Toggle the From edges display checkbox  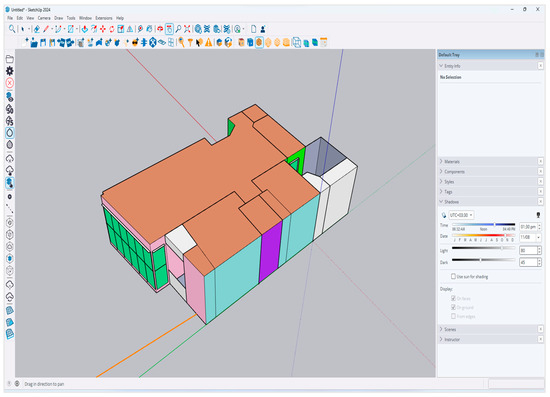point(453,316)
